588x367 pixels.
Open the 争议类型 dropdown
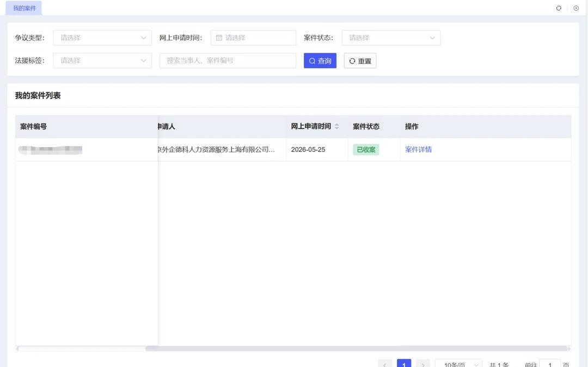point(102,38)
